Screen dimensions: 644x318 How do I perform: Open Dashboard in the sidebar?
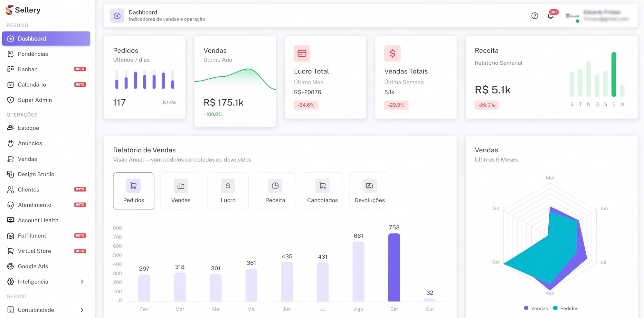[46, 39]
